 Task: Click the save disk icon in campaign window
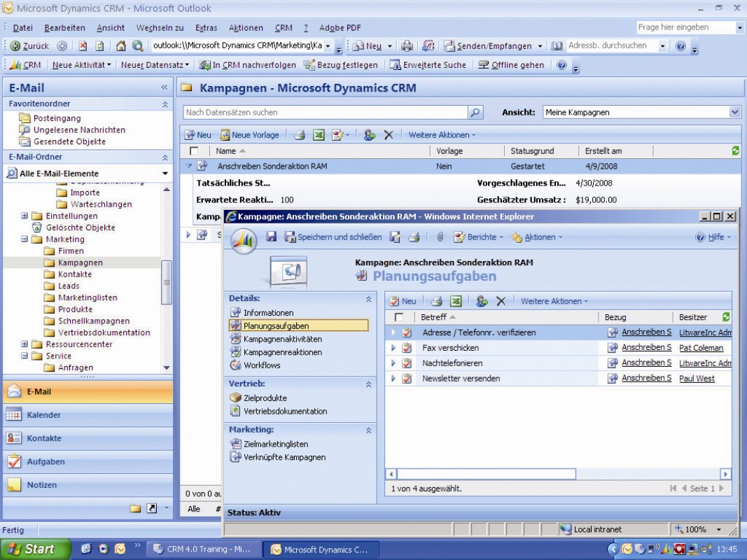272,237
